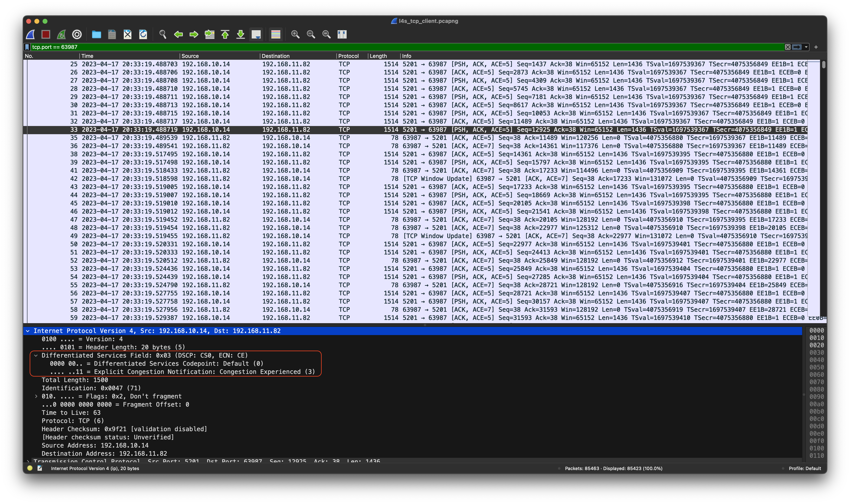
Task: Open the capture options gear
Action: click(x=77, y=34)
